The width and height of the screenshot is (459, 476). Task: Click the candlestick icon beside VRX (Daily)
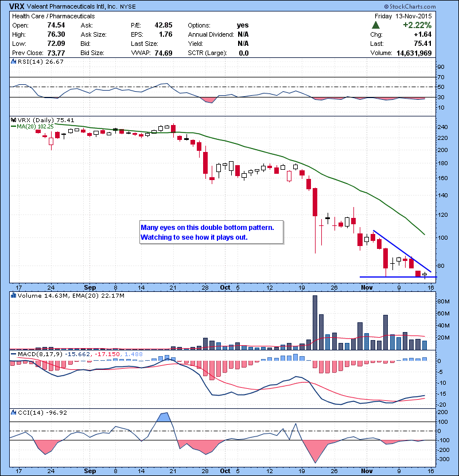click(x=14, y=120)
